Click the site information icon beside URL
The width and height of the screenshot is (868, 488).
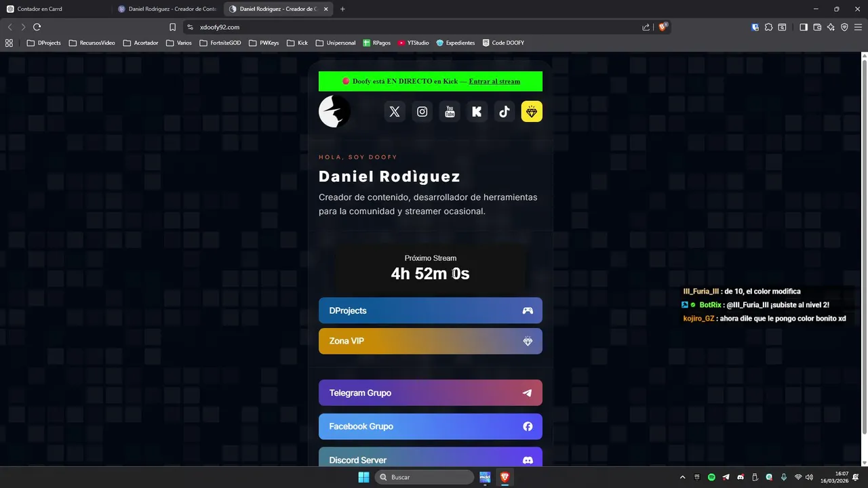pos(191,27)
